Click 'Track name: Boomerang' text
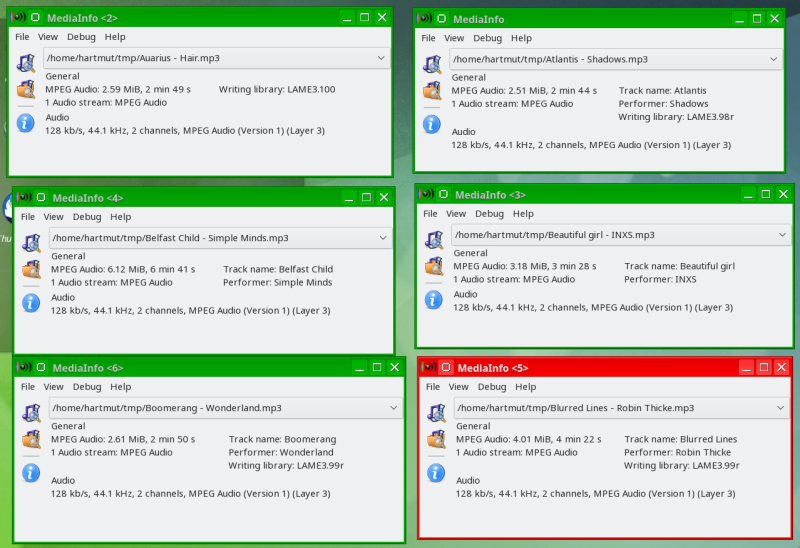 [x=282, y=439]
